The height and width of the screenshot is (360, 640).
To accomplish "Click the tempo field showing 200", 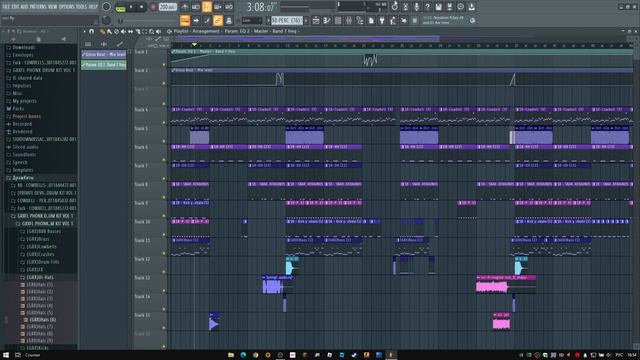I will click(x=167, y=7).
